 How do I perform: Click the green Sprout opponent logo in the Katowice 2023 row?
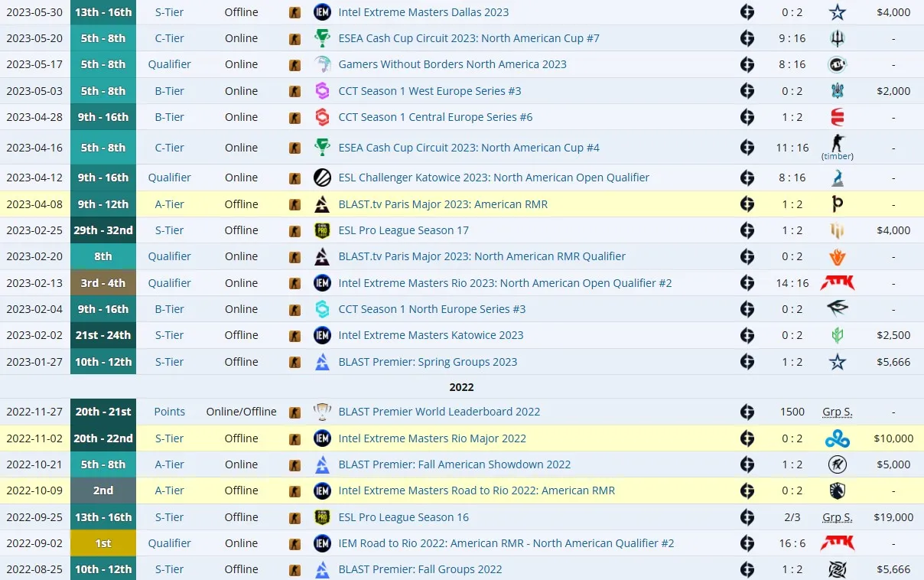(x=838, y=335)
